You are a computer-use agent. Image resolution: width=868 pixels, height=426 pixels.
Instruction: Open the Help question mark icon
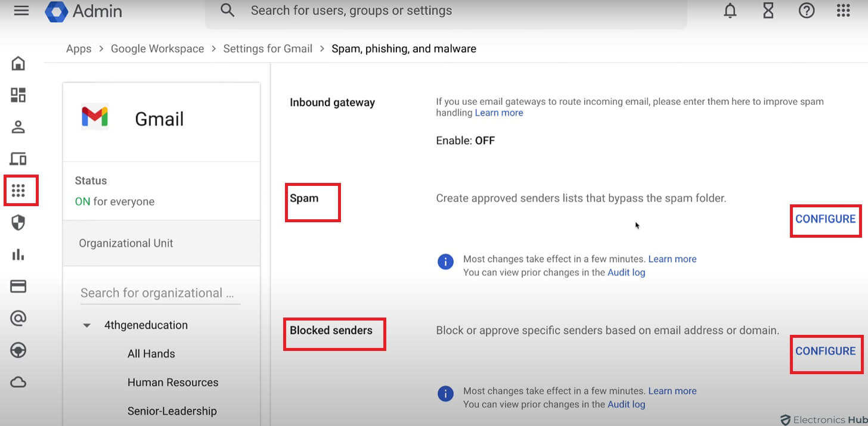coord(806,11)
